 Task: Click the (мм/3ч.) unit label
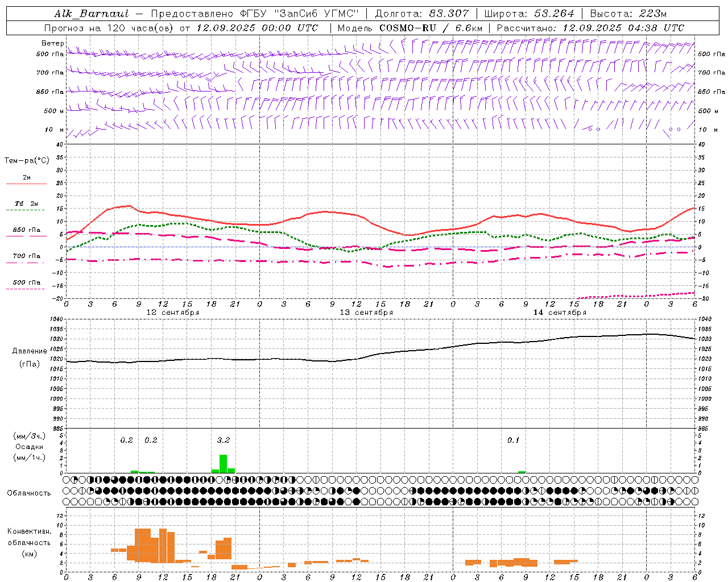pyautogui.click(x=30, y=436)
